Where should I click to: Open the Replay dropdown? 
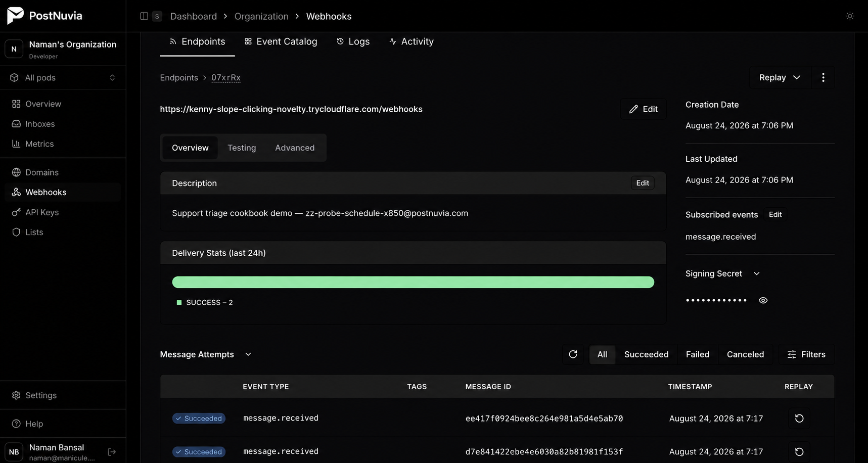(780, 77)
